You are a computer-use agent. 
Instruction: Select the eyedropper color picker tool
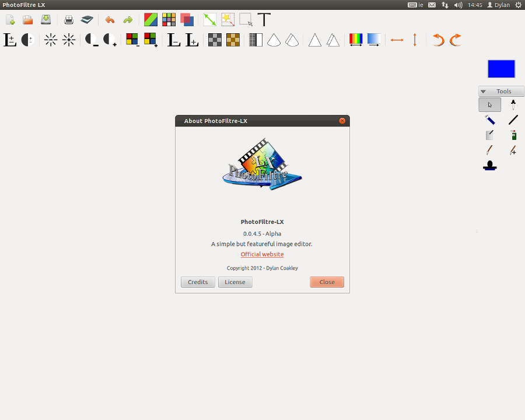tap(513, 105)
